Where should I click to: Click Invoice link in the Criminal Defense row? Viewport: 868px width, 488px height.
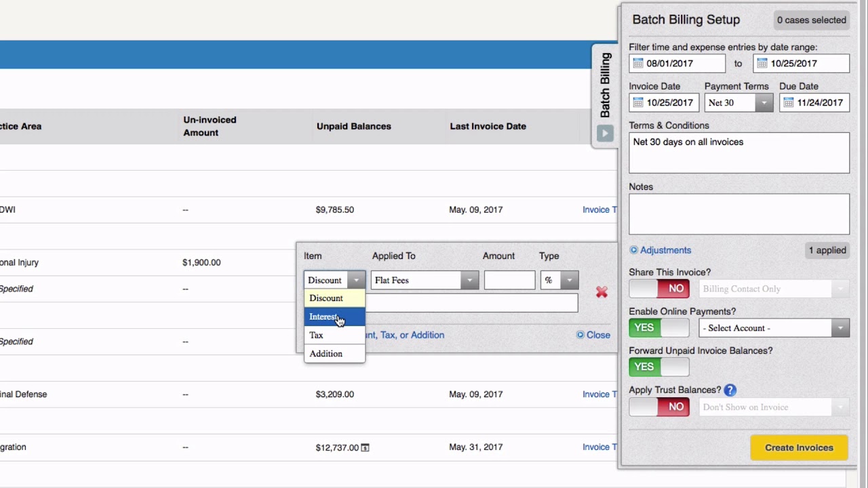click(599, 394)
